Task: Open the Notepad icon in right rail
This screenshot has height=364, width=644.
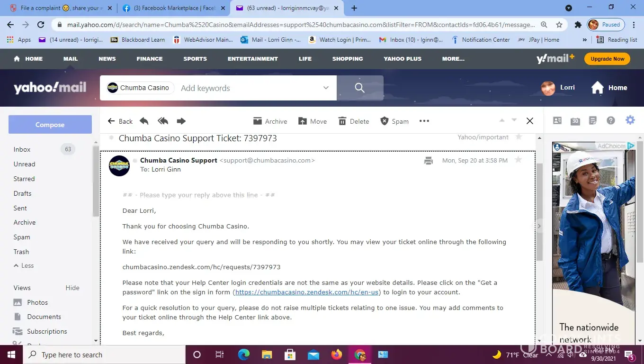Action: click(593, 121)
